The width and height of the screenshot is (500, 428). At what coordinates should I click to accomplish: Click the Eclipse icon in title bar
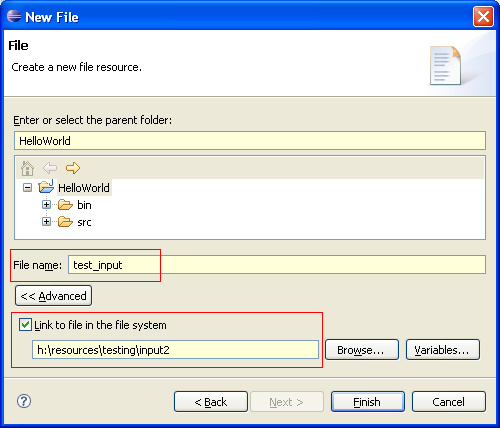[14, 16]
